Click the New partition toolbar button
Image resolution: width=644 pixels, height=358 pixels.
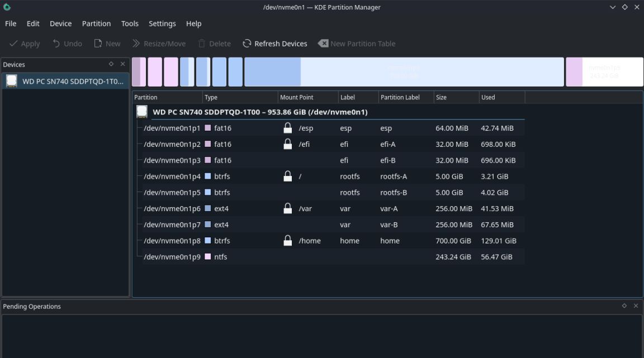[x=107, y=44]
